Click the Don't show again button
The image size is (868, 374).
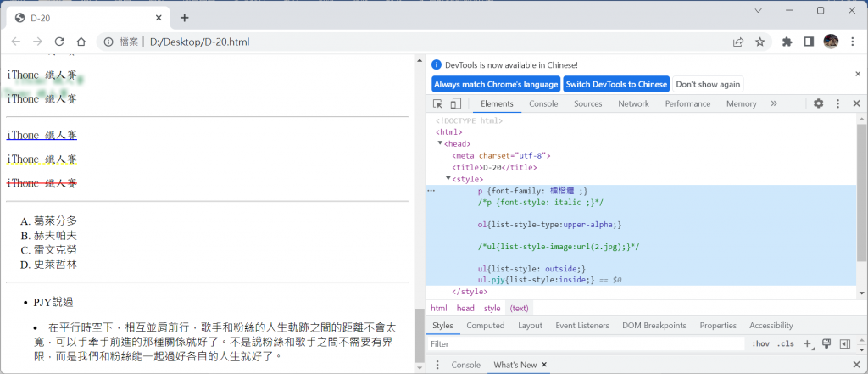tap(708, 84)
